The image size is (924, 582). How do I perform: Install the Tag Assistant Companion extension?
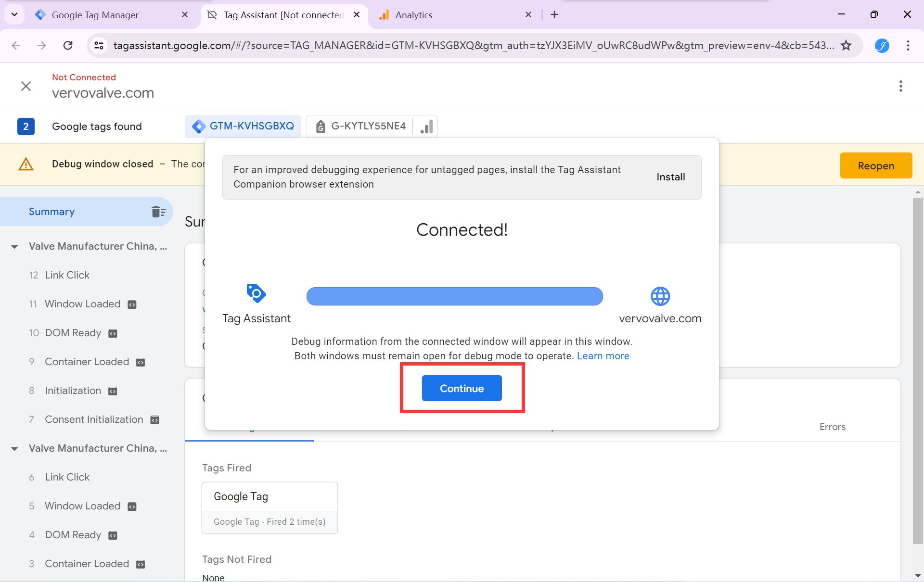670,177
